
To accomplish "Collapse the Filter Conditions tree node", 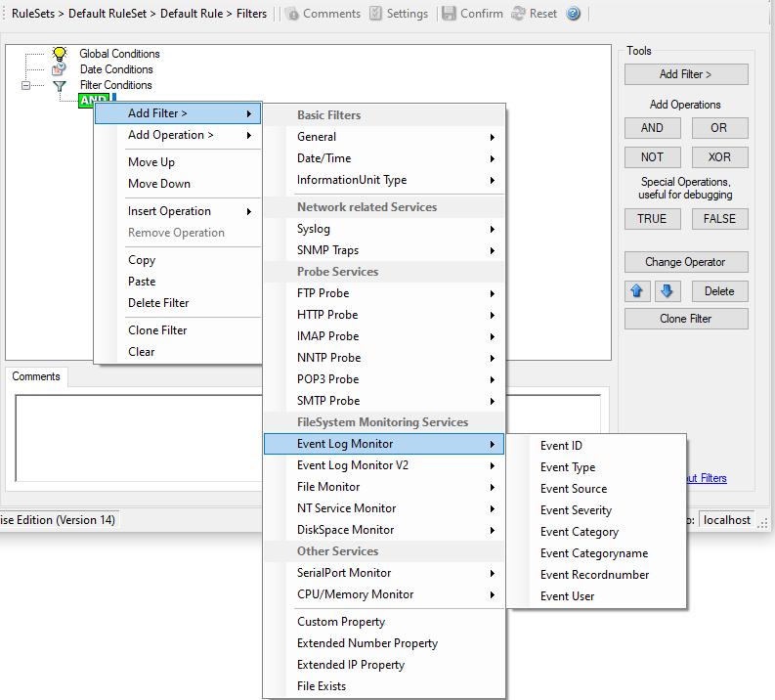I will tap(26, 85).
